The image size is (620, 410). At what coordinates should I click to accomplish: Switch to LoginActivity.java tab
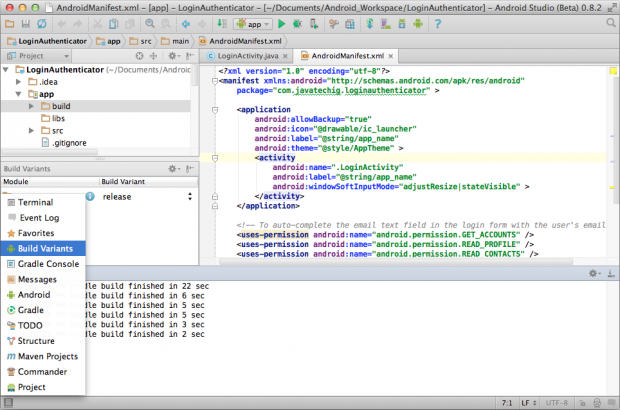248,56
